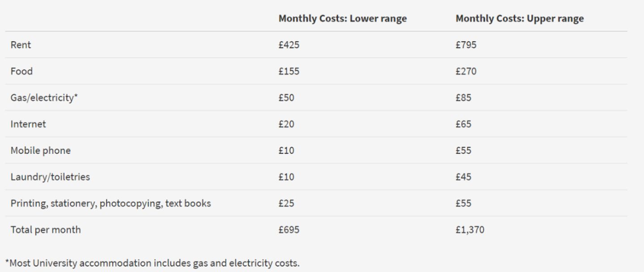Select the Gas/electricity row label
This screenshot has width=644, height=272.
click(44, 98)
